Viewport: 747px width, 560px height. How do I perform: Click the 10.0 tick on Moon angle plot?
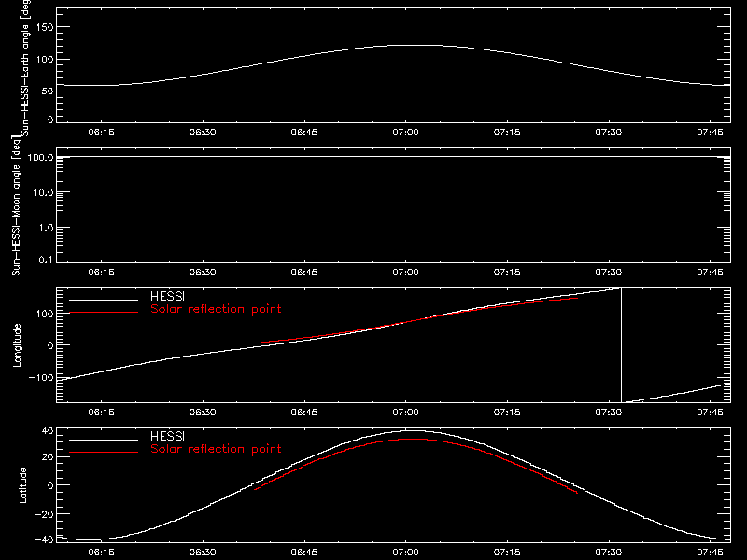click(x=43, y=192)
